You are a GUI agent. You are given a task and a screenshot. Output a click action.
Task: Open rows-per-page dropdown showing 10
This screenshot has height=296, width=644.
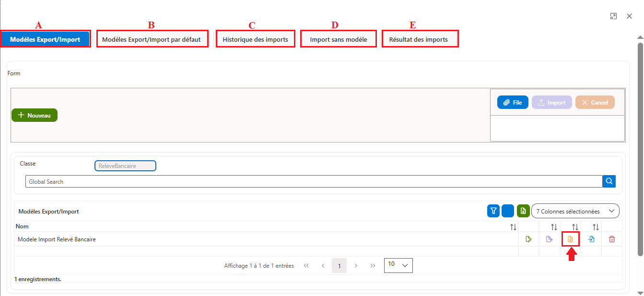click(398, 265)
